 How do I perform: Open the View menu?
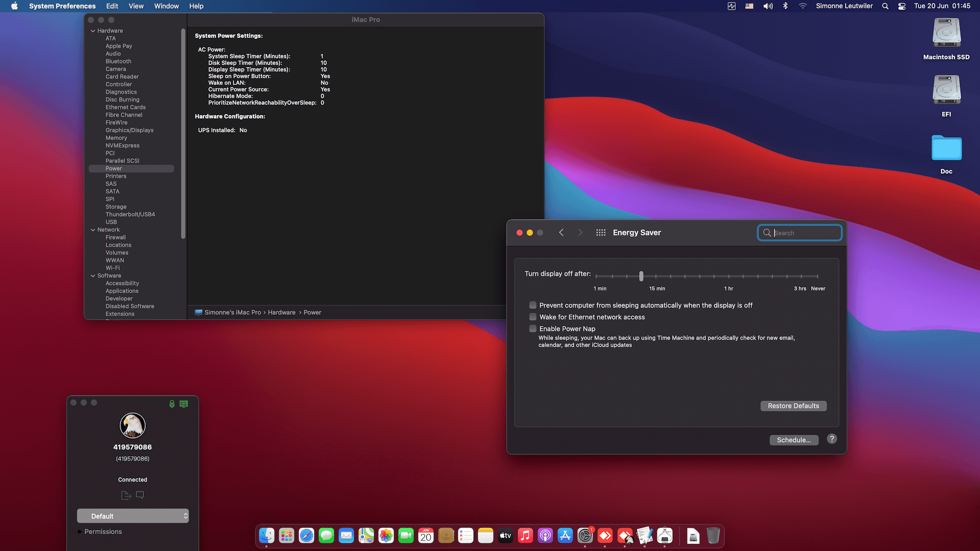click(x=136, y=6)
